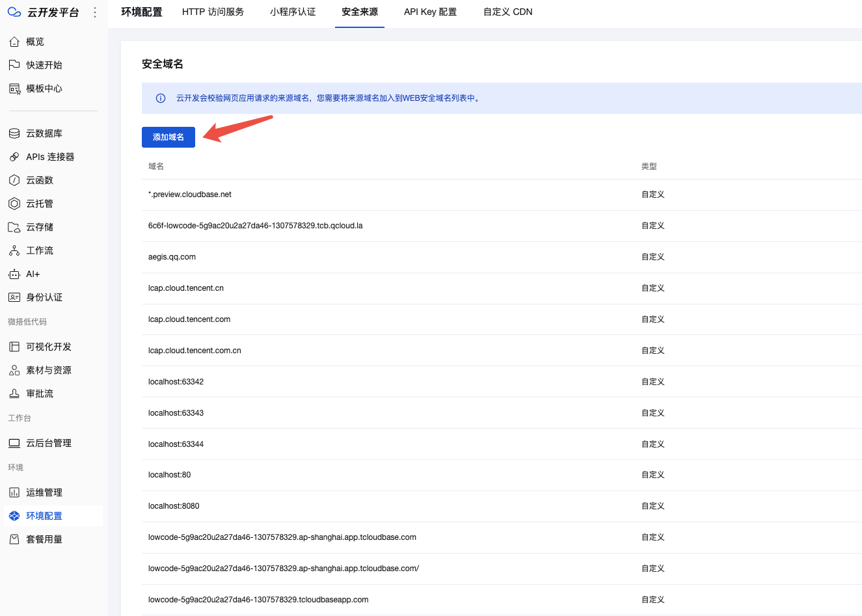The image size is (862, 616).
Task: Switch to HTTP 访问服务 tab
Action: point(213,12)
